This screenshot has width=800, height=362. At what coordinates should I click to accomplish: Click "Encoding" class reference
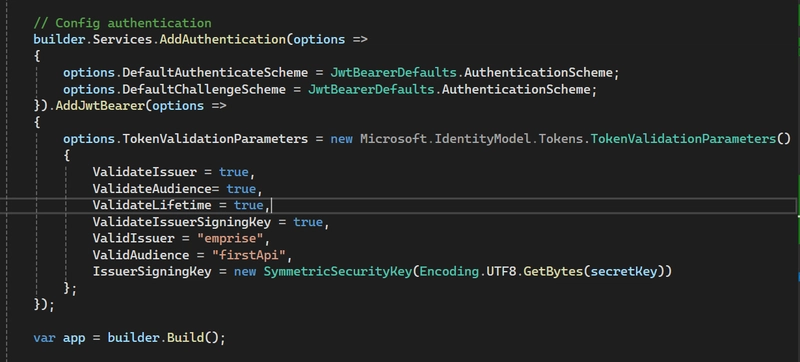449,271
